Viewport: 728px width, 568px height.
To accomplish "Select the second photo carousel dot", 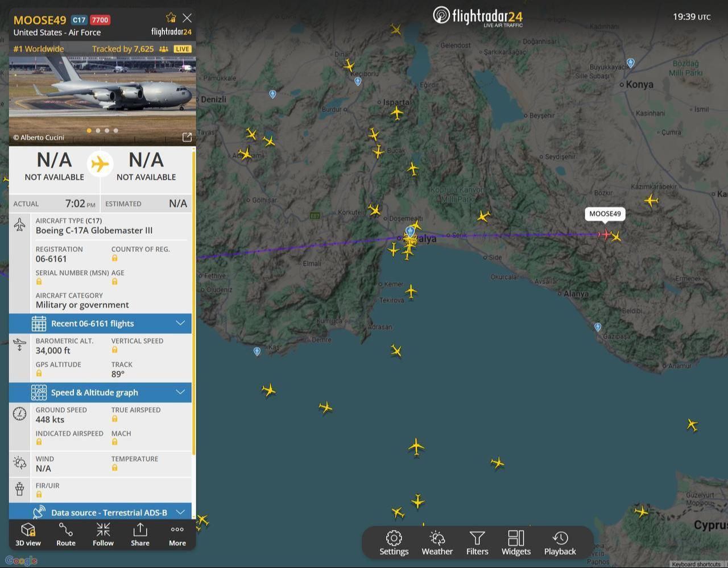I will pyautogui.click(x=98, y=130).
